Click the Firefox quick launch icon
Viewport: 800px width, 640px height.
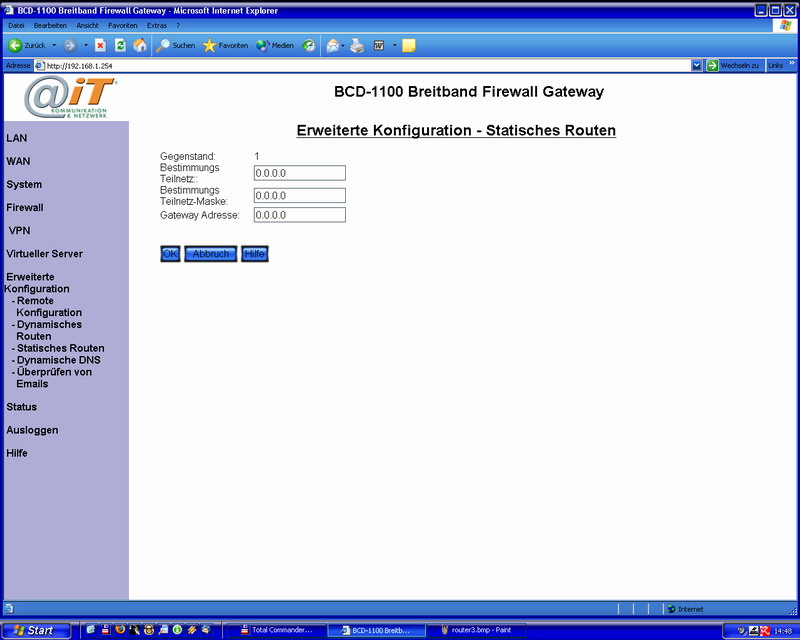tap(120, 630)
